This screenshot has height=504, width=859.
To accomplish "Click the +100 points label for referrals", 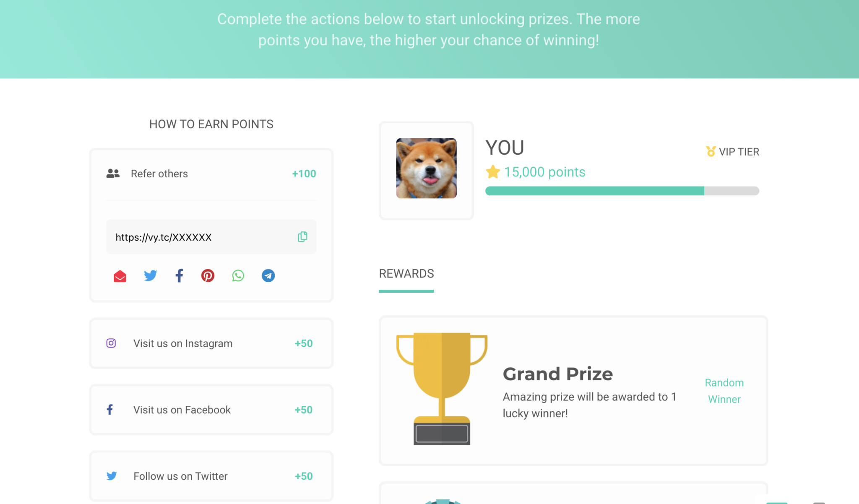I will pyautogui.click(x=304, y=173).
